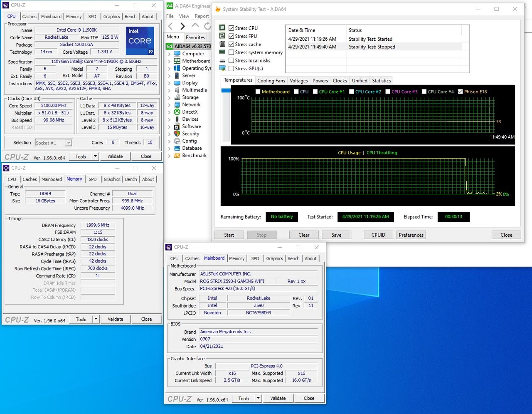Screen dimensions: 532x414
Task: Click Validate in the CPU-Z CPU window
Action: click(115, 156)
